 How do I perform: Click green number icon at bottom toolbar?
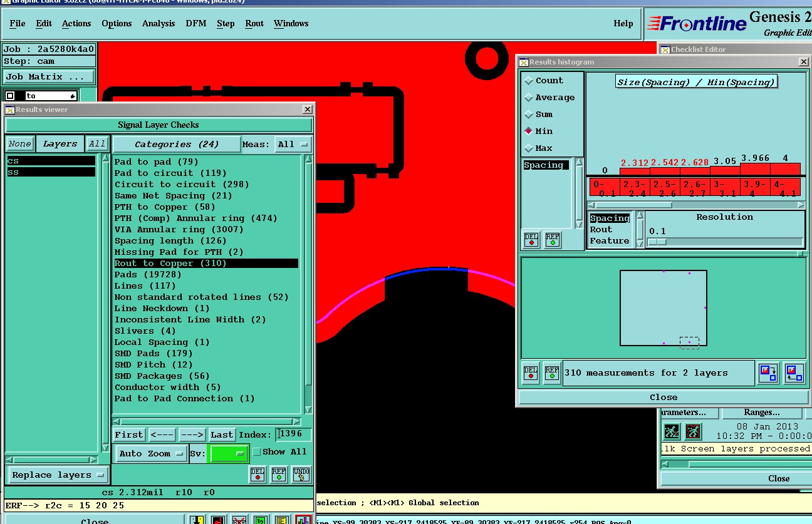point(261,520)
